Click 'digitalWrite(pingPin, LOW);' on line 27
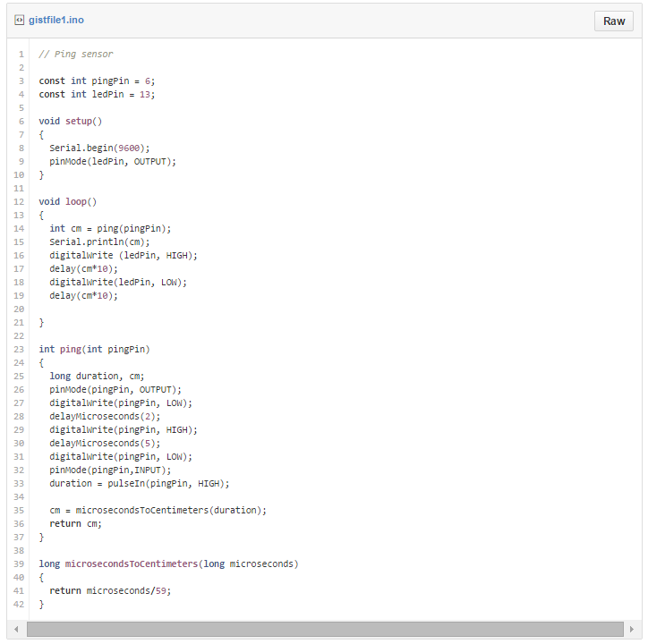Viewport: 648px width, 644px height. click(x=121, y=402)
